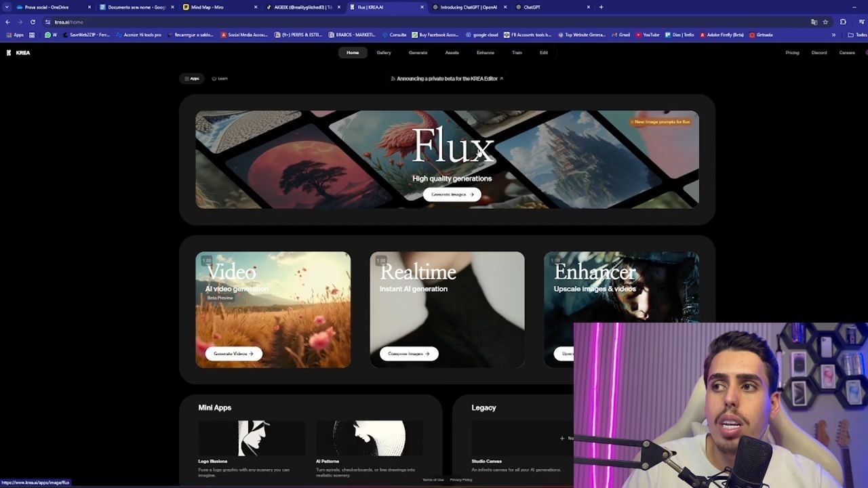868x488 pixels.
Task: Open the Social Media Accounts bookmark
Action: click(x=244, y=35)
